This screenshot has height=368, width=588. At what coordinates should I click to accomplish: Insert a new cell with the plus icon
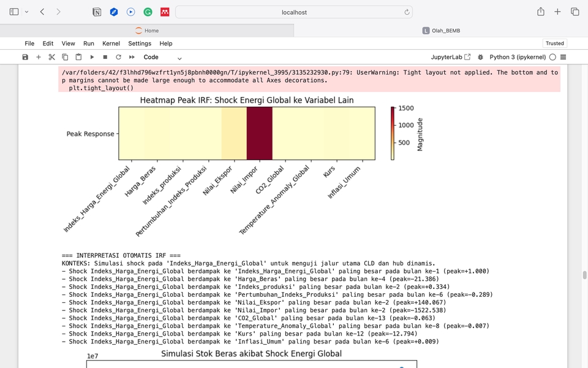(x=39, y=57)
